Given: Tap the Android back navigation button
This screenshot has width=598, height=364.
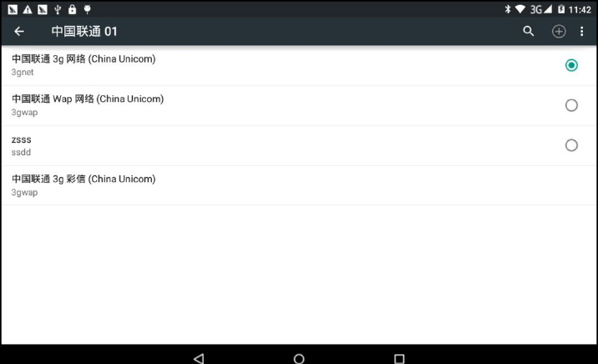Looking at the screenshot, I should tap(199, 358).
